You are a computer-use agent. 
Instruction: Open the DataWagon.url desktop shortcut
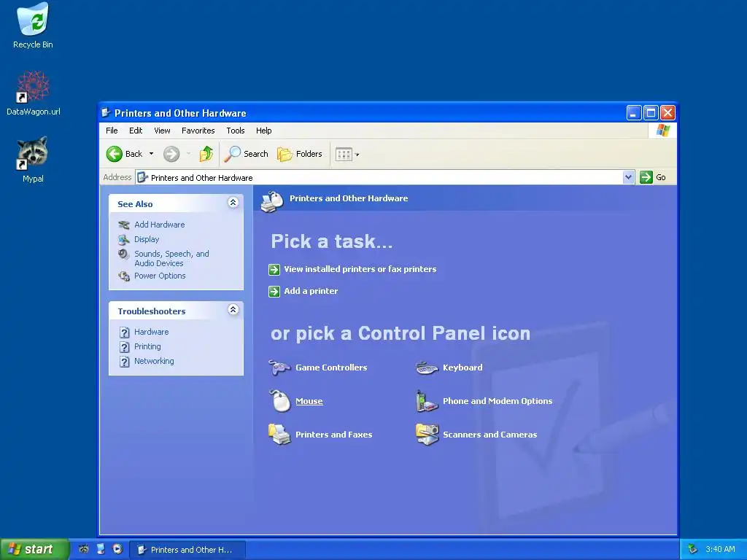pos(33,93)
